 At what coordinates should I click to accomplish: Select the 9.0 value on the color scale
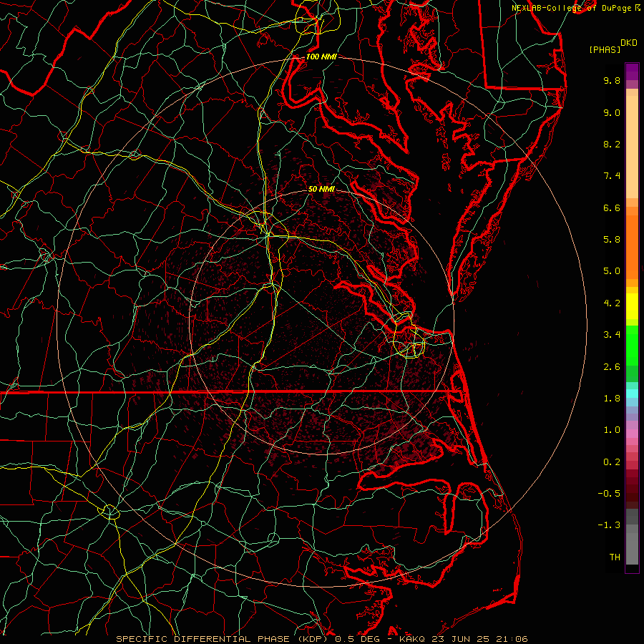612,112
